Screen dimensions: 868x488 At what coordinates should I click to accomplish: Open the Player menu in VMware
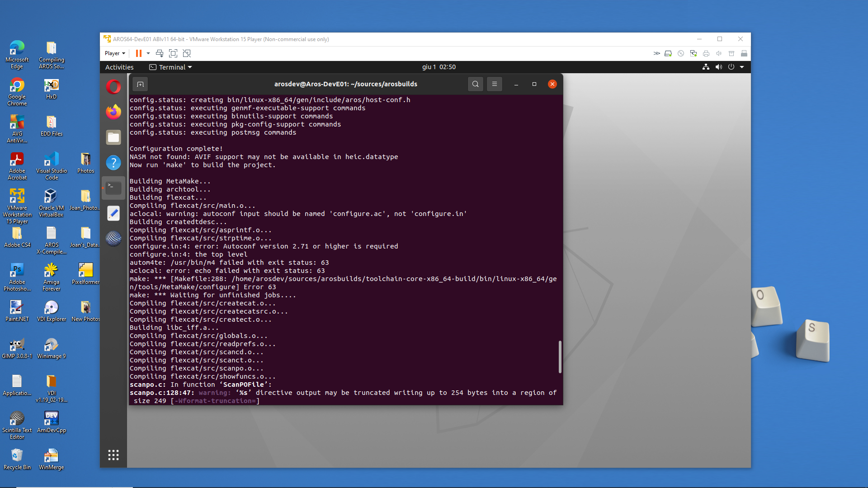point(115,53)
